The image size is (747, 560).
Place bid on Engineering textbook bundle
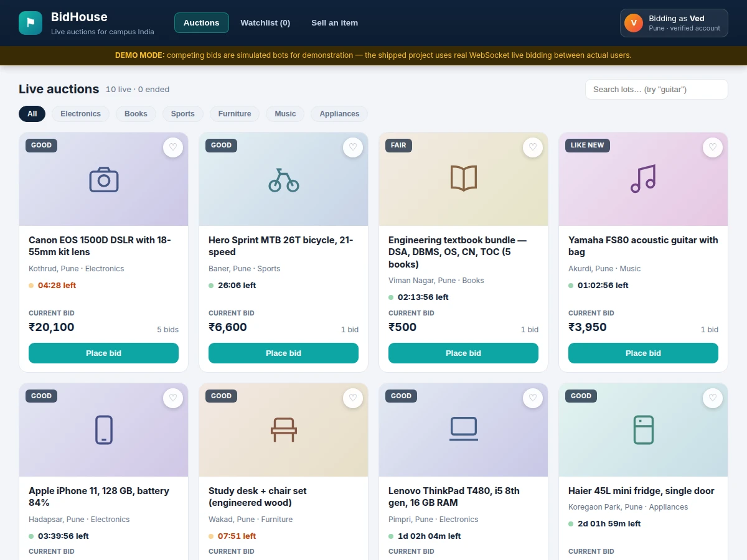(x=464, y=353)
